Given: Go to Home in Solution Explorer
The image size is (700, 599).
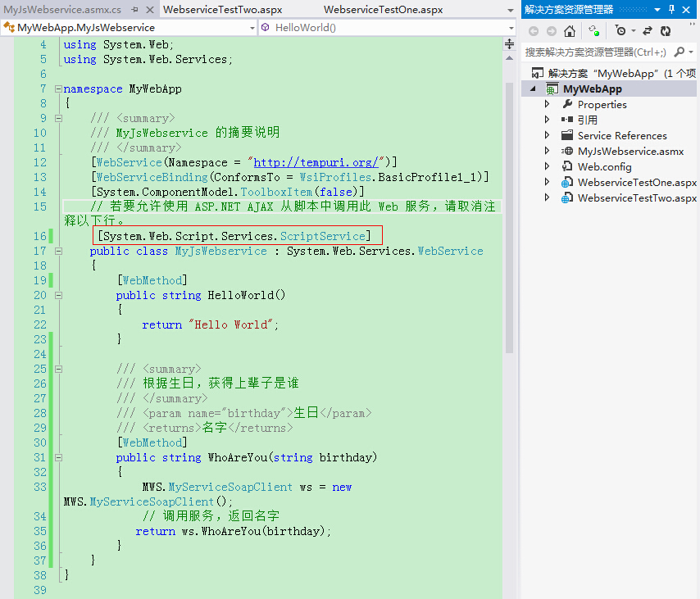Looking at the screenshot, I should click(570, 31).
